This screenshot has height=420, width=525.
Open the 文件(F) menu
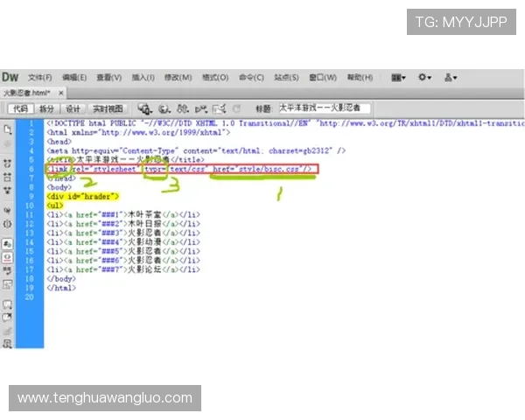click(x=40, y=78)
